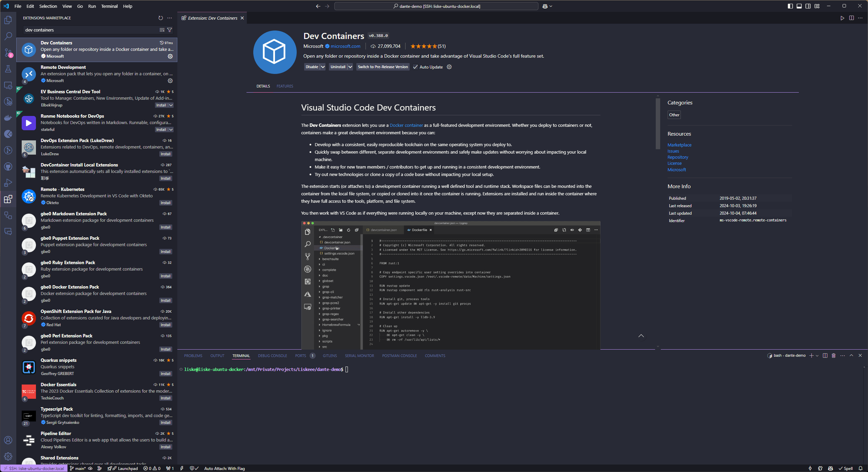The height and width of the screenshot is (472, 868).
Task: Open Dev Containers settings gear near Auto Update
Action: [449, 67]
